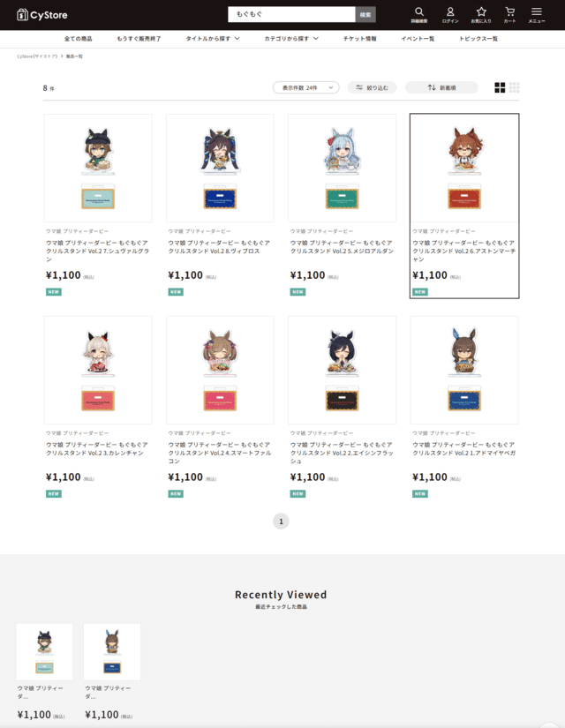Open the shopping cart icon
Viewport: 565px width, 728px height.
(x=509, y=15)
